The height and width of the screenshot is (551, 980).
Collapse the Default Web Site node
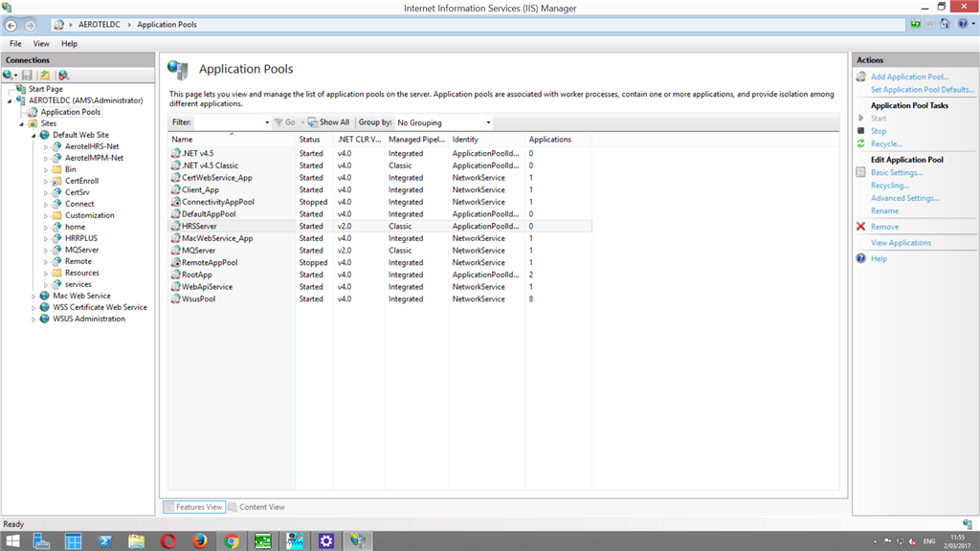33,136
